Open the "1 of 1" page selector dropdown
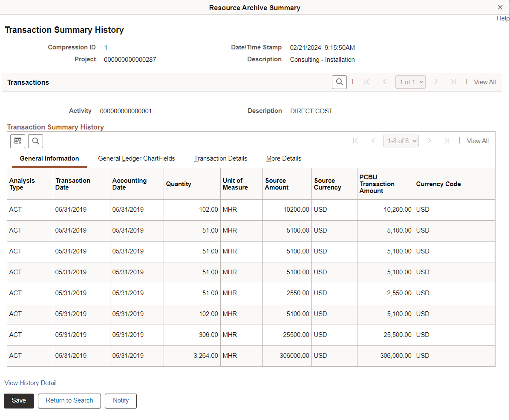 coord(410,82)
